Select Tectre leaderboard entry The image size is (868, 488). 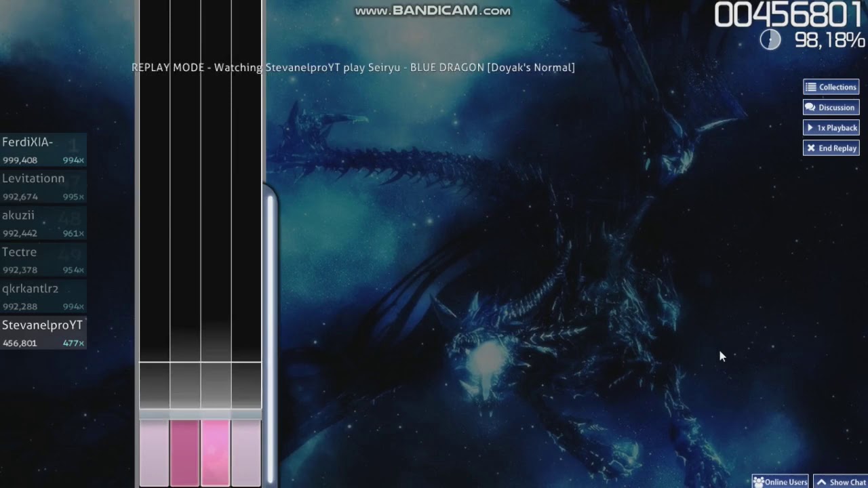tap(43, 260)
